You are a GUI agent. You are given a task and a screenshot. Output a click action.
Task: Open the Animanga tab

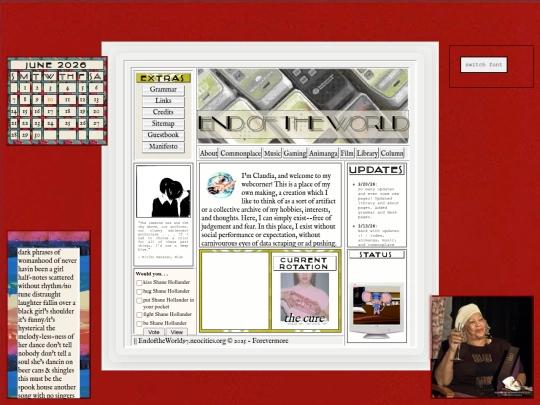tap(323, 153)
